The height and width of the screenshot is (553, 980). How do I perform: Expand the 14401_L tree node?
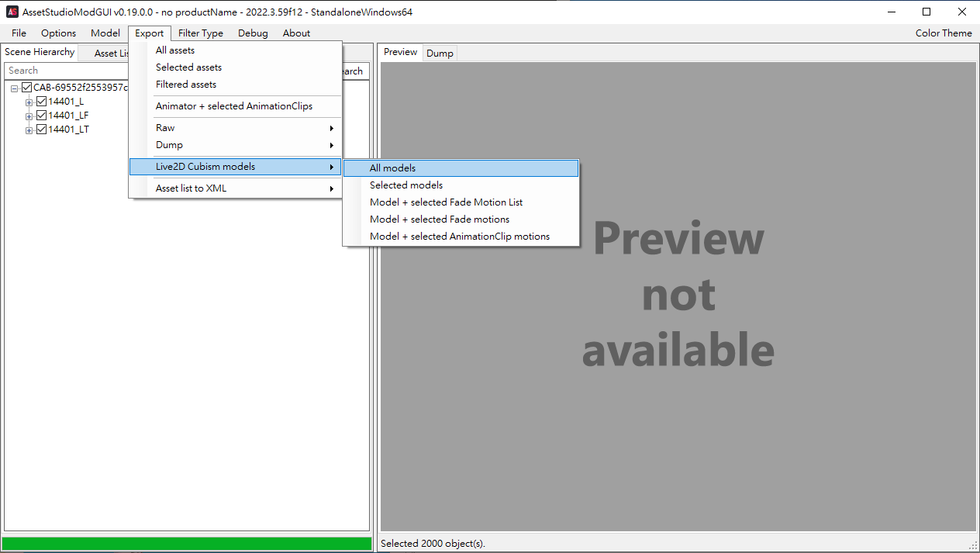(x=29, y=102)
